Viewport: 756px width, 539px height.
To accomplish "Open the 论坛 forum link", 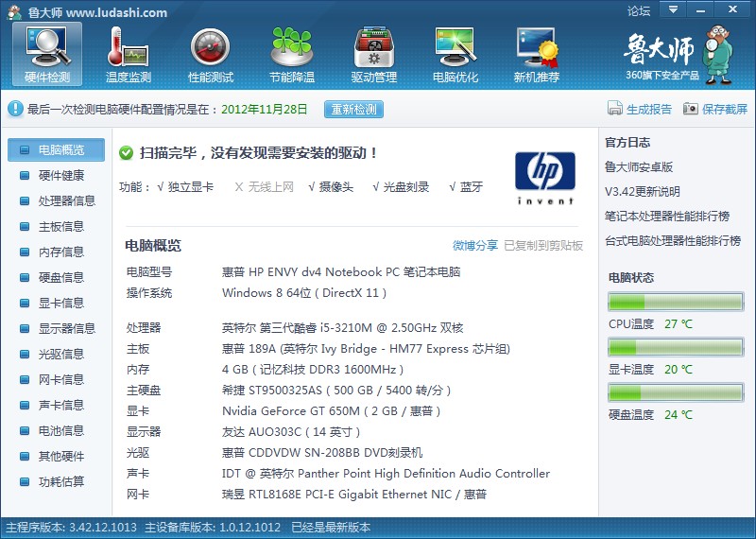I will [639, 10].
